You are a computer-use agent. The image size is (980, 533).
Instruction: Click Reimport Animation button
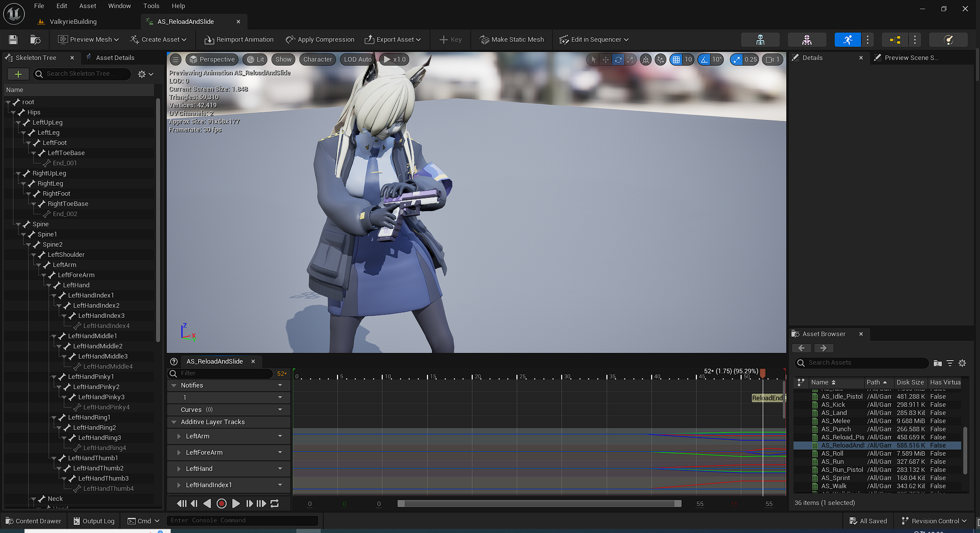tap(239, 40)
